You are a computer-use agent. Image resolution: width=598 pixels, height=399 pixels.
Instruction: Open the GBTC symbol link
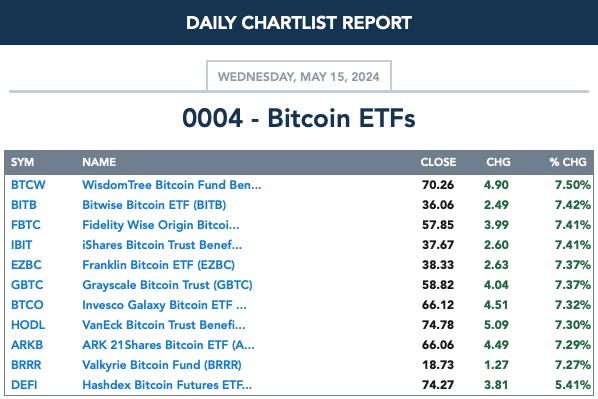[x=27, y=285]
